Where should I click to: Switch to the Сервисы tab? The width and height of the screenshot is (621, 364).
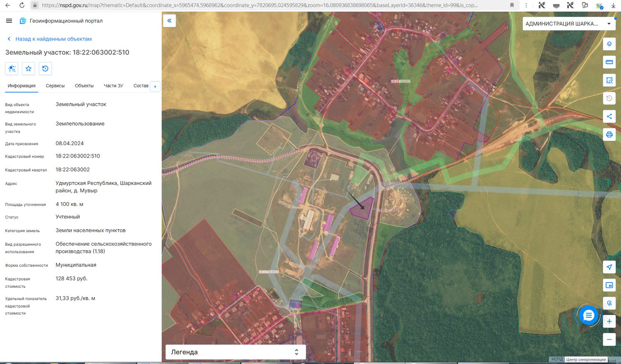tap(55, 86)
